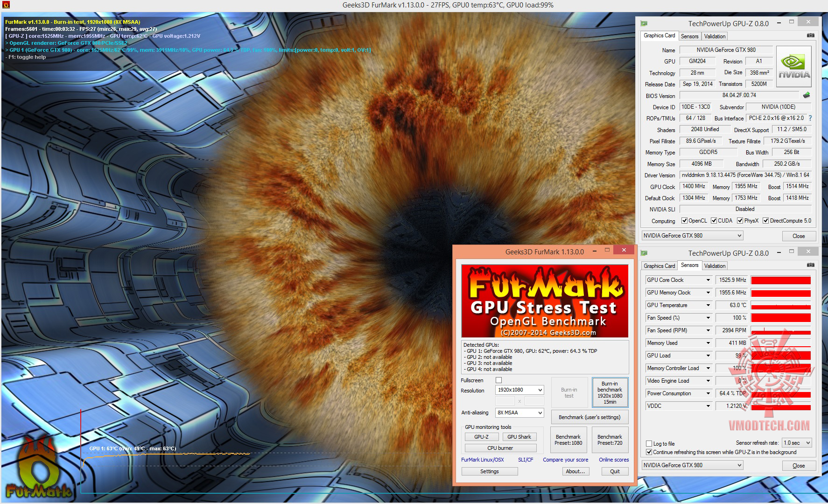Click NVIDIA logo in GPU-Z Graphics Card tab

click(794, 67)
